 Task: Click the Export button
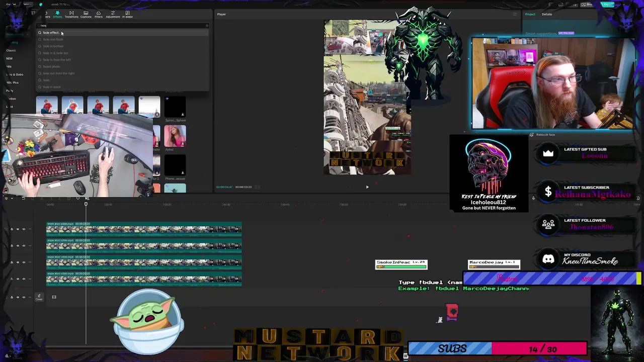coord(608,5)
